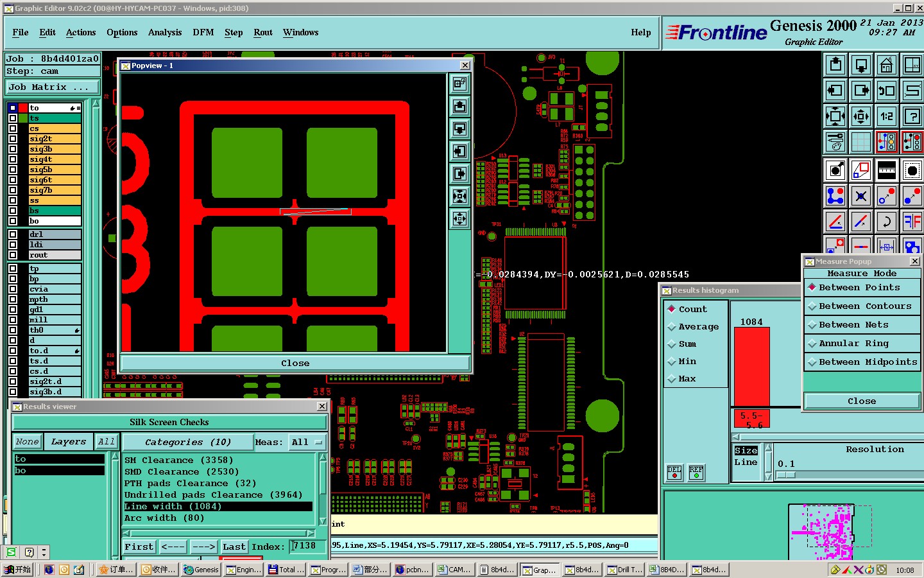This screenshot has height=578, width=924.
Task: Click the next result ---> button
Action: pyautogui.click(x=204, y=547)
